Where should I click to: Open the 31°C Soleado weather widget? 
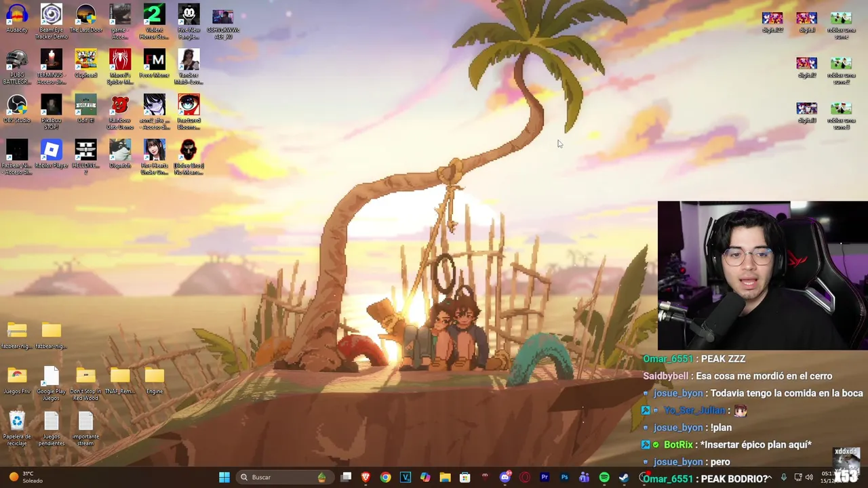[26, 477]
